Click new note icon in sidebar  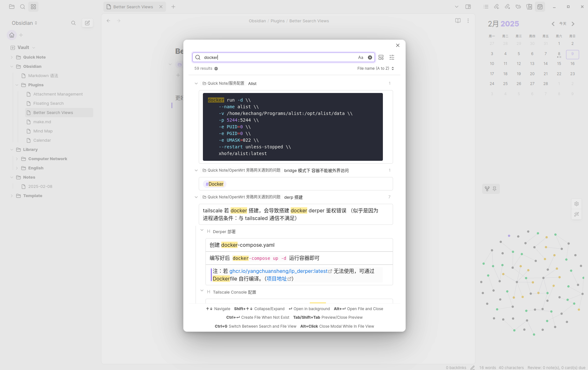pyautogui.click(x=87, y=23)
